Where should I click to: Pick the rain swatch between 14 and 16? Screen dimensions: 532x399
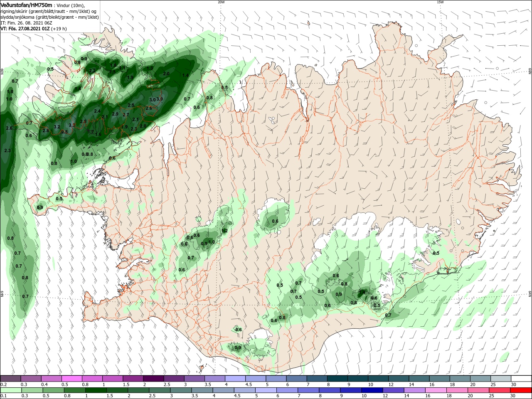click(x=415, y=390)
